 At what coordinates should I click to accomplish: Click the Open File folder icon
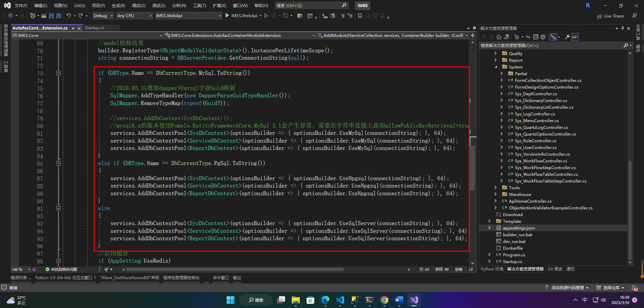click(44, 15)
